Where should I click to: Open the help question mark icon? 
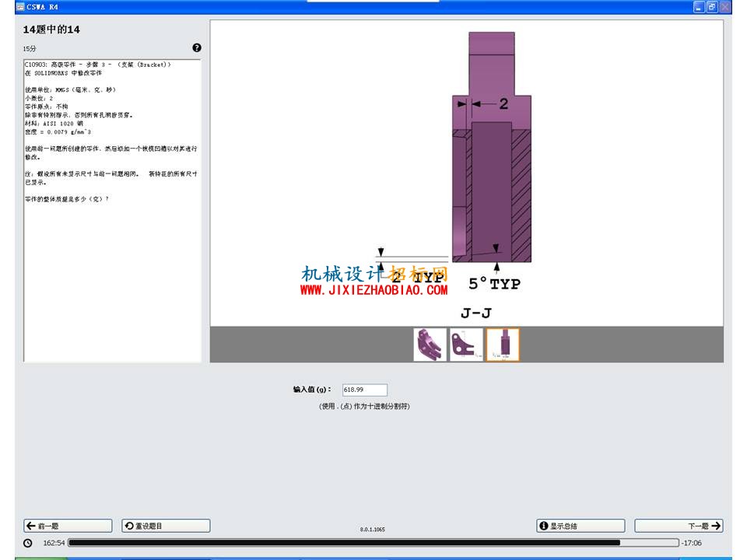point(197,47)
